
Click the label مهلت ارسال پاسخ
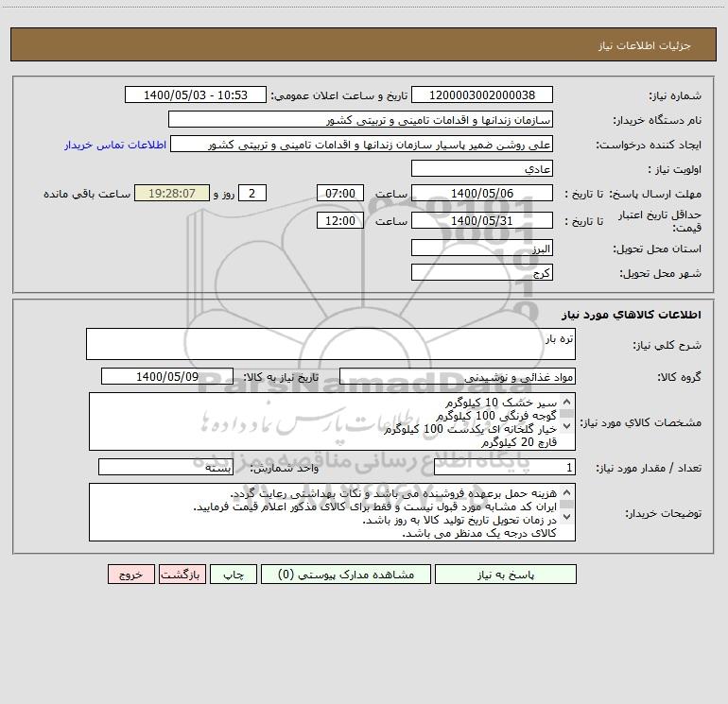click(x=655, y=194)
